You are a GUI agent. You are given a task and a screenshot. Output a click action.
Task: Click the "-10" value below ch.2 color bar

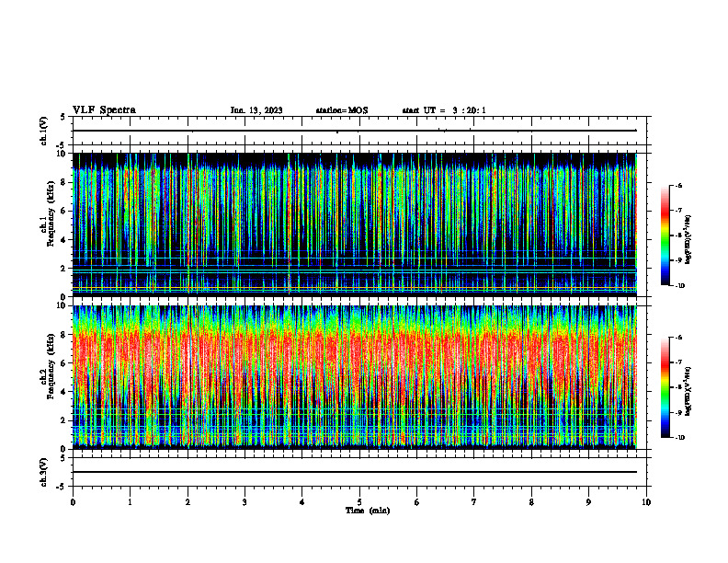(x=680, y=438)
